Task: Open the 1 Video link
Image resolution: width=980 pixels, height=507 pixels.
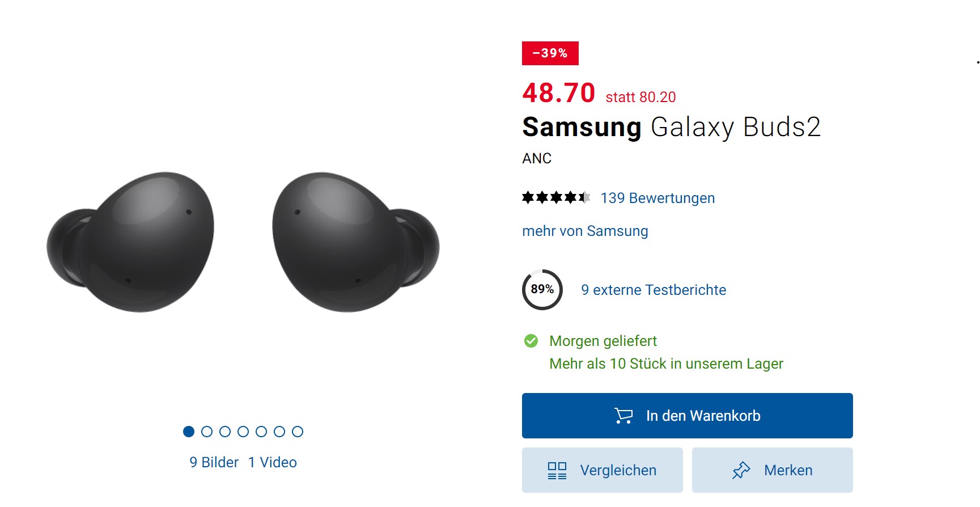Action: pos(273,462)
